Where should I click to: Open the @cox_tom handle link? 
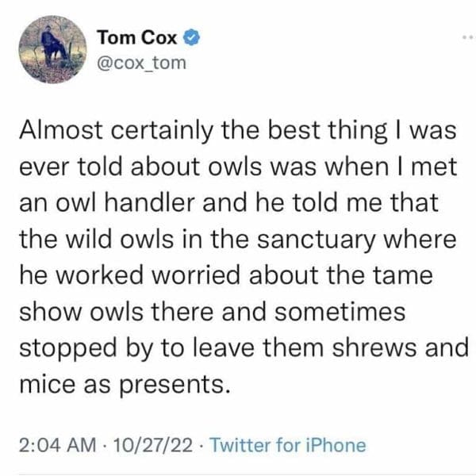point(141,62)
